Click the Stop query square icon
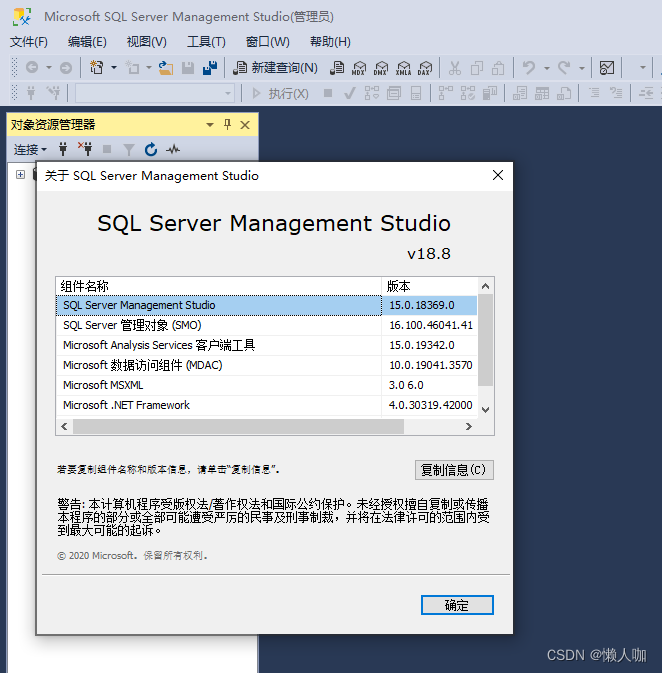The height and width of the screenshot is (673, 662). pyautogui.click(x=328, y=93)
